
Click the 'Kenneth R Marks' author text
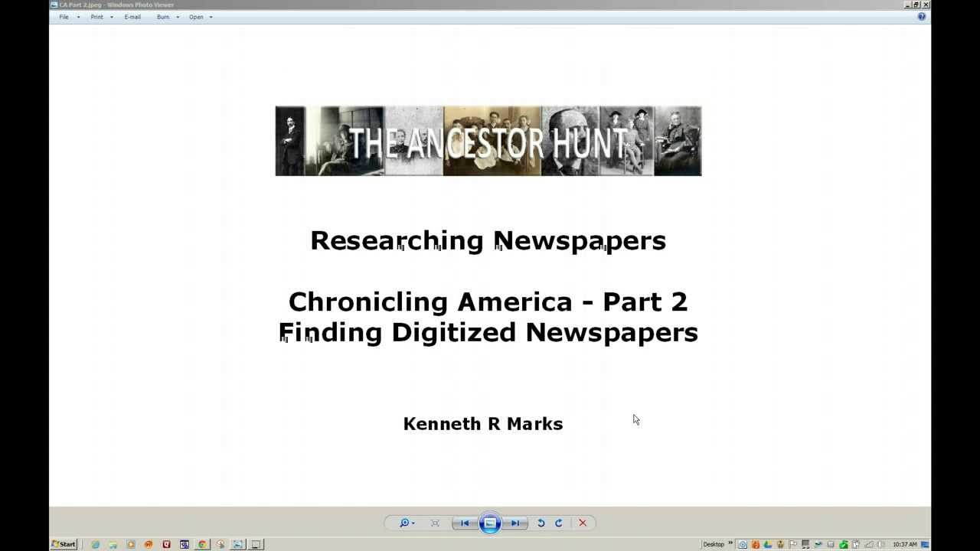483,424
